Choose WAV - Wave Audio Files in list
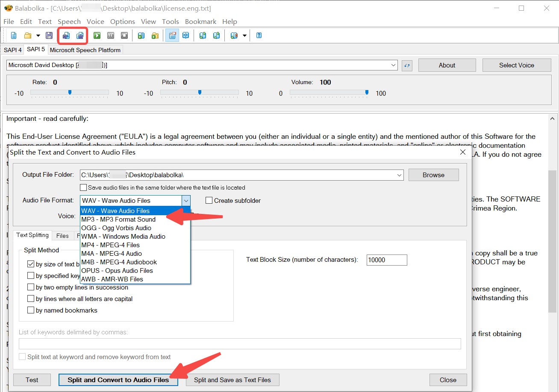 point(135,211)
